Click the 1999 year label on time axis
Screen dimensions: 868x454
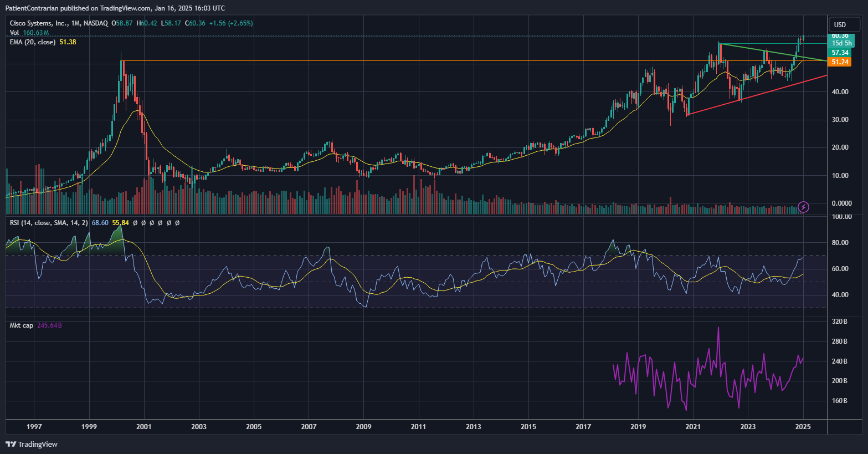tap(89, 426)
